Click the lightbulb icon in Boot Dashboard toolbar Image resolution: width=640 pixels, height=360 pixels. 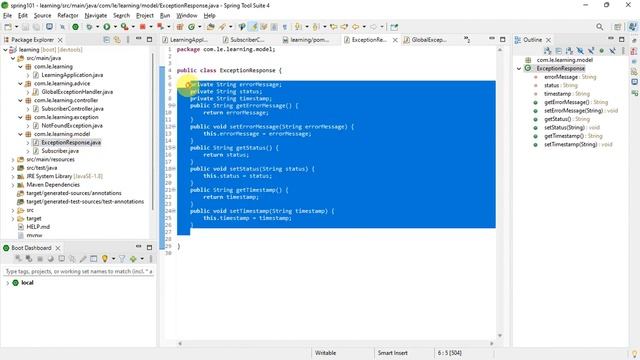105,259
